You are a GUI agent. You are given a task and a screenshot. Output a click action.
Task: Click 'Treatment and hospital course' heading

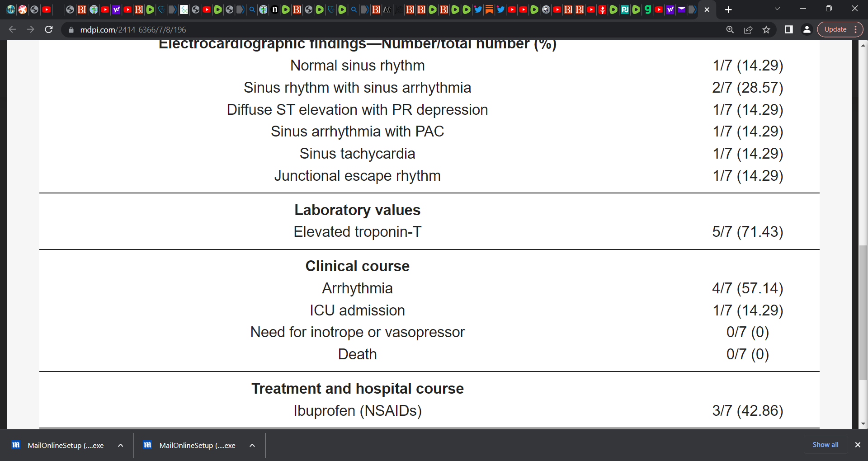pyautogui.click(x=357, y=389)
